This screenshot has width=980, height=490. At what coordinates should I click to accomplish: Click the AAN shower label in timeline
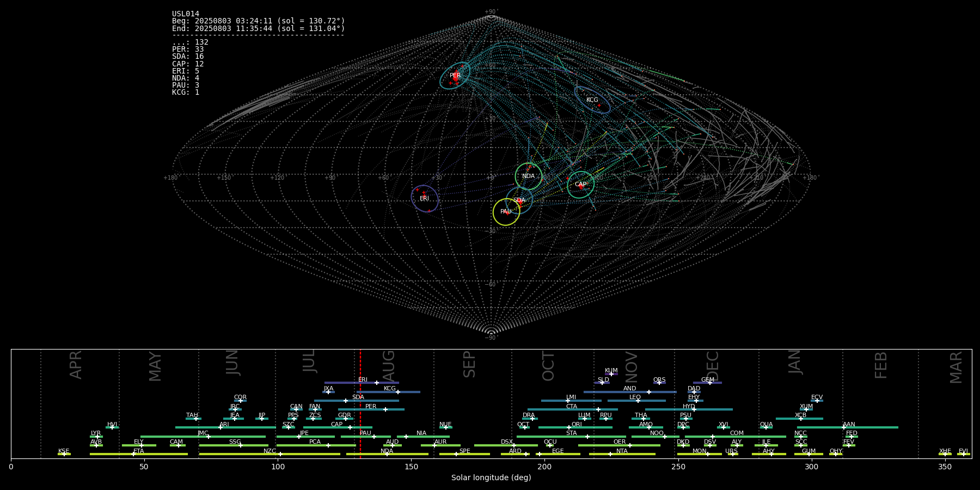[x=849, y=425]
